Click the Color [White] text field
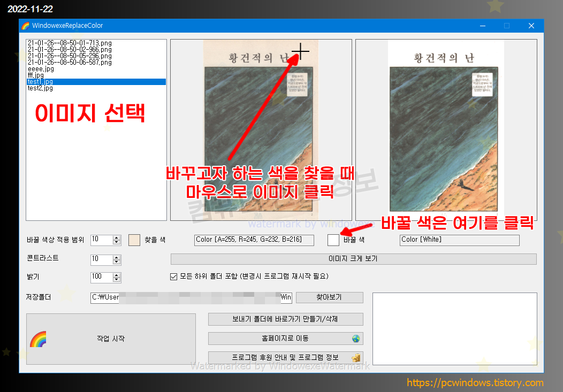Viewport: 563px width, 392px height. [460, 240]
